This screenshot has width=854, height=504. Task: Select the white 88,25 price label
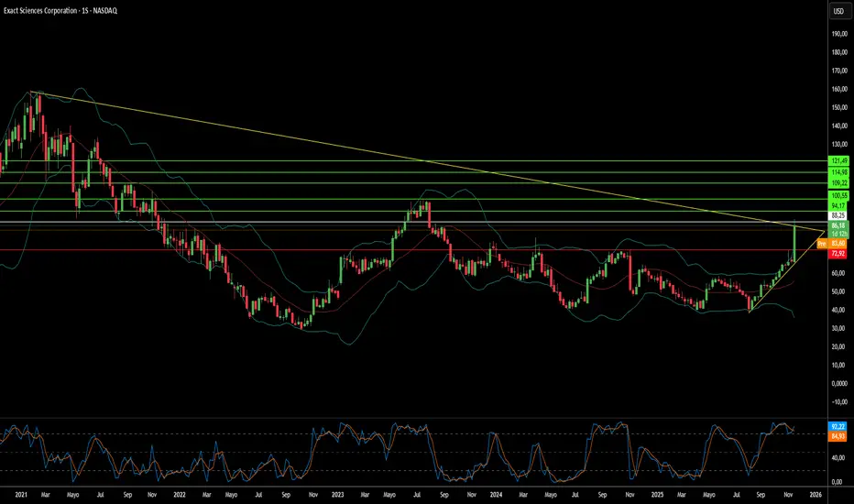click(839, 215)
